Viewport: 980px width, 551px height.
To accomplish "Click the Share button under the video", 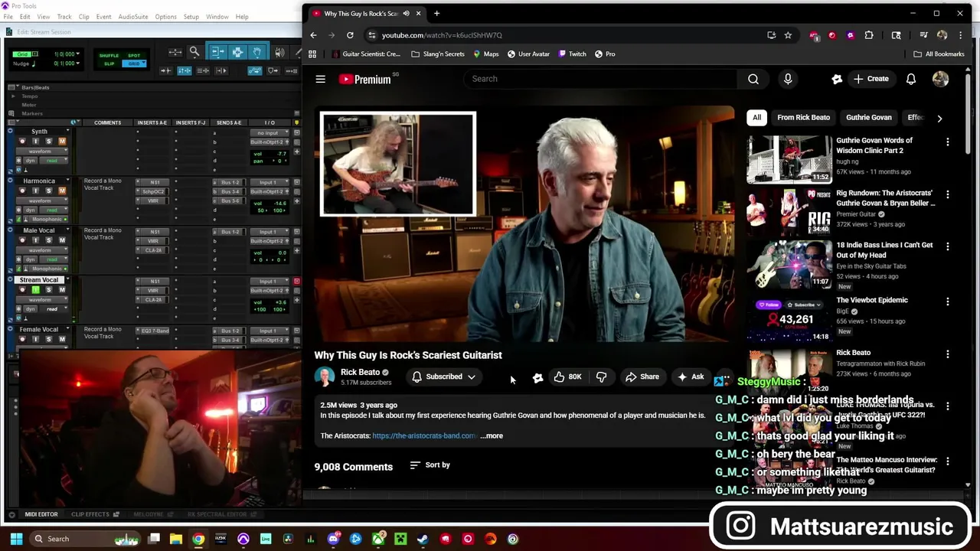I will 642,377.
